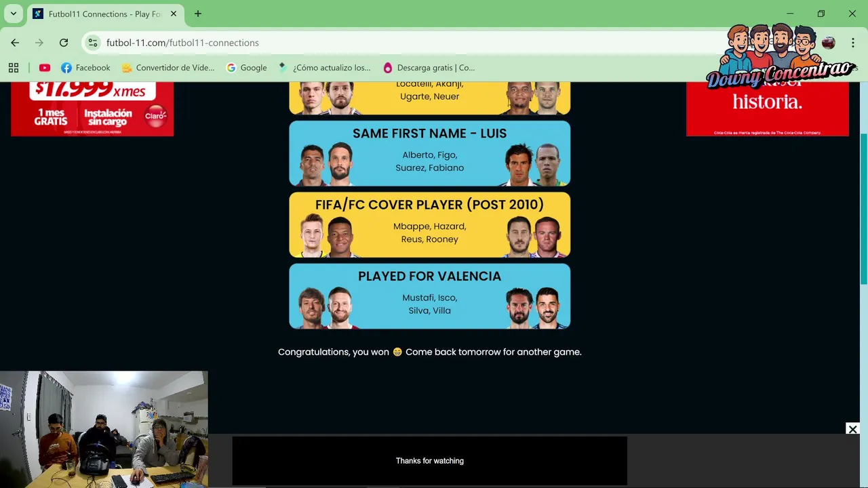The image size is (868, 488).
Task: Close the Futbol11 Connections tab
Action: [174, 14]
